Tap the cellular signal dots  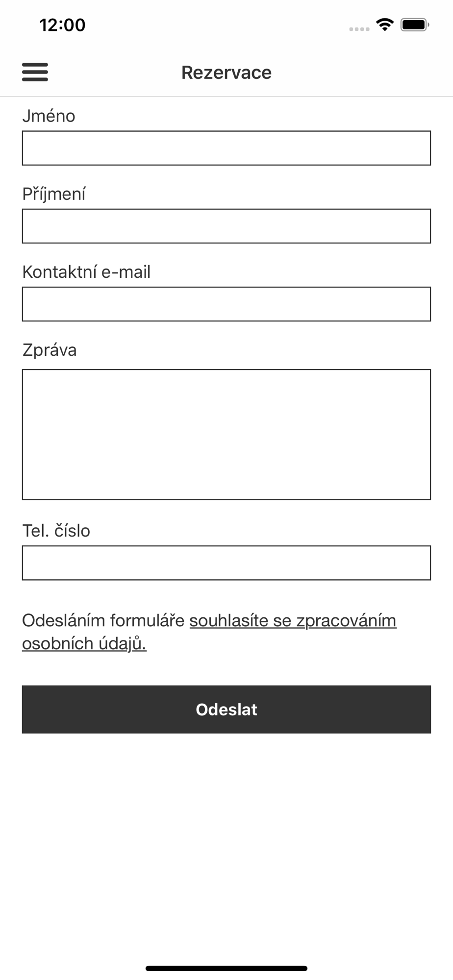(x=359, y=29)
